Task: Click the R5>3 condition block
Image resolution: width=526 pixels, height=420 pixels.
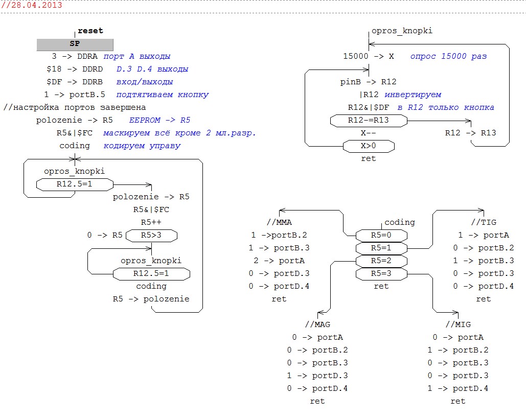Action: (x=151, y=236)
